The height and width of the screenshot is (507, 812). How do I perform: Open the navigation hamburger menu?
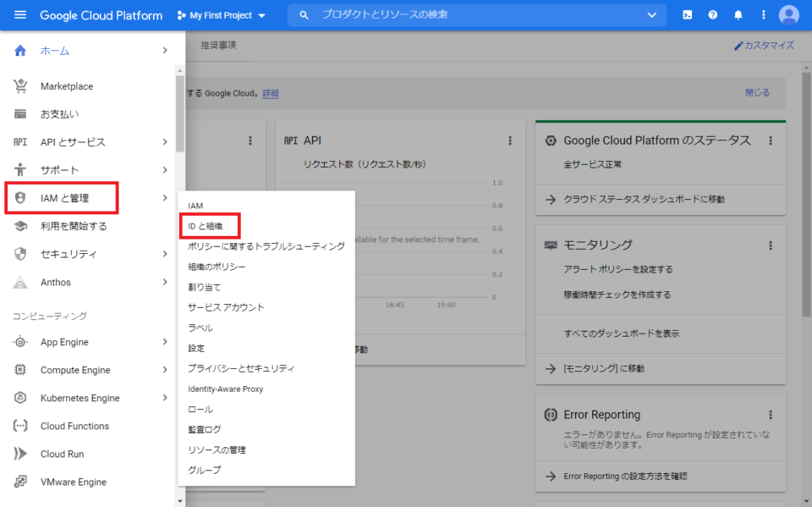coord(20,14)
